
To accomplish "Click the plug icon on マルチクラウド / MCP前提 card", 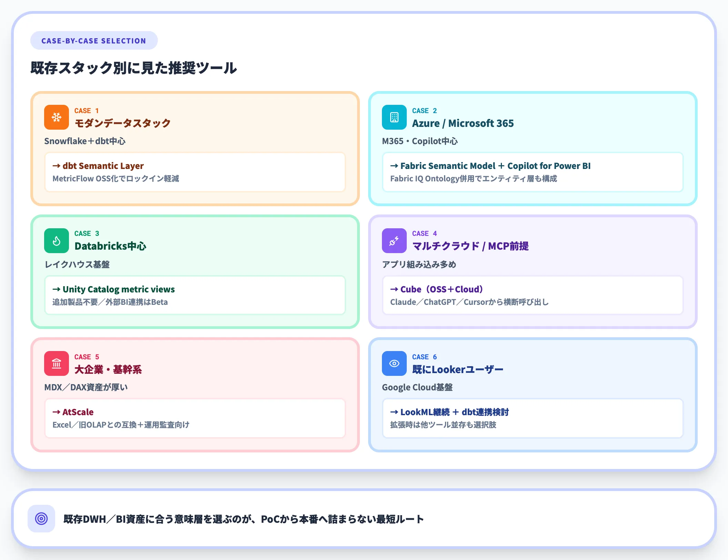I will point(394,240).
